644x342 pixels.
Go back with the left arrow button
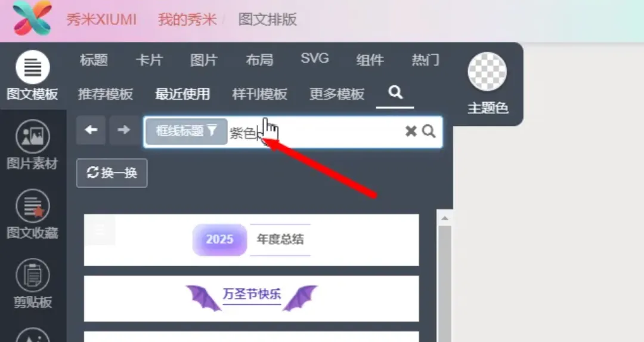(91, 130)
